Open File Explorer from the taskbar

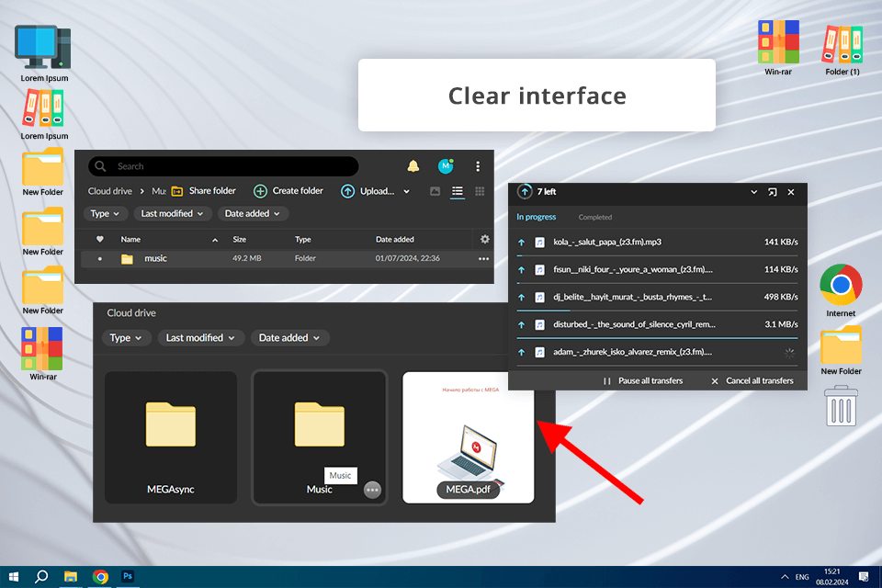pos(71,577)
